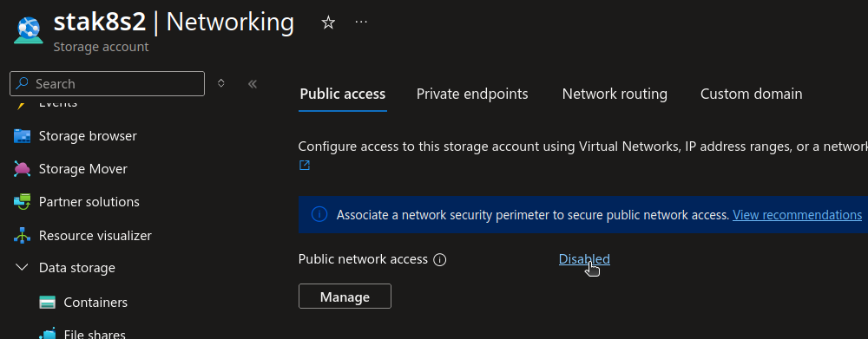The width and height of the screenshot is (868, 339).
Task: Focus the sidebar Search field
Action: coord(108,83)
